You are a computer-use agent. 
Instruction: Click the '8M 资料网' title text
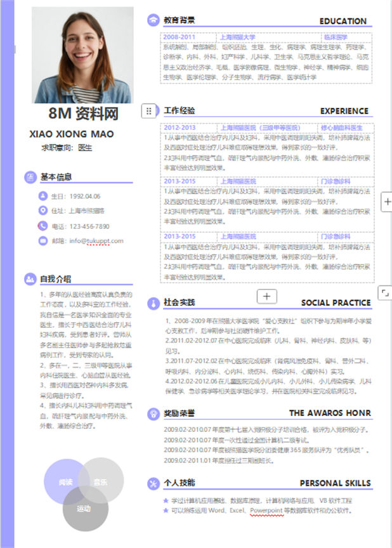pos(83,114)
